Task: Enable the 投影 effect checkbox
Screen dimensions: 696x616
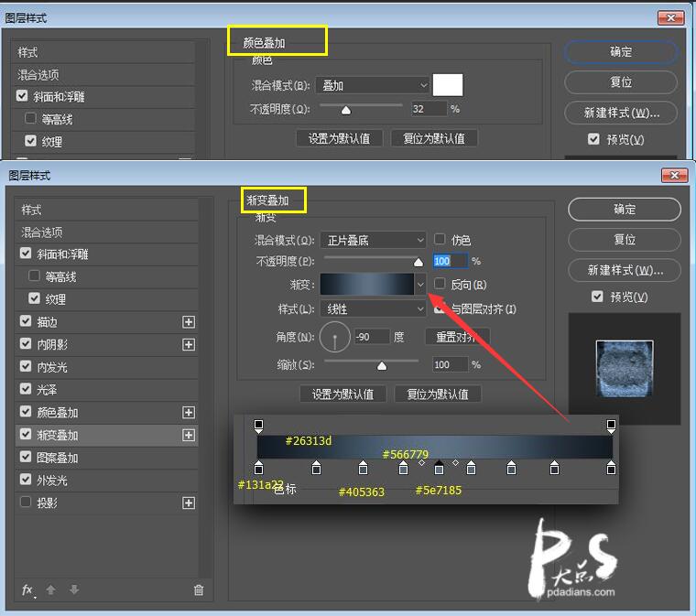Action: [x=26, y=502]
